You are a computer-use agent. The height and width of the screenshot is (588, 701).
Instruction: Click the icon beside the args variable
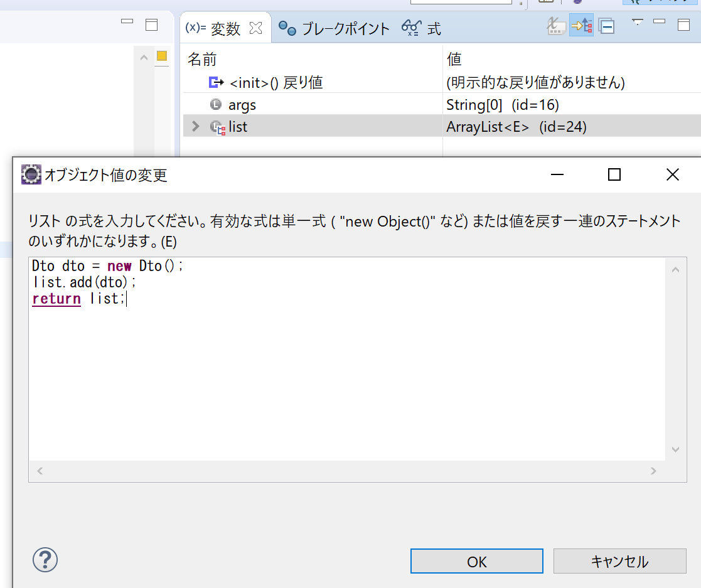click(217, 104)
